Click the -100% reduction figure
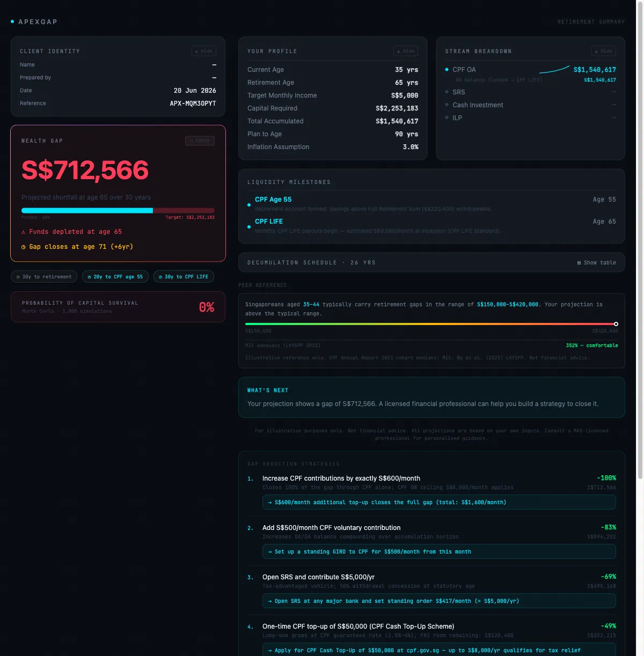The image size is (644, 656). coord(606,478)
